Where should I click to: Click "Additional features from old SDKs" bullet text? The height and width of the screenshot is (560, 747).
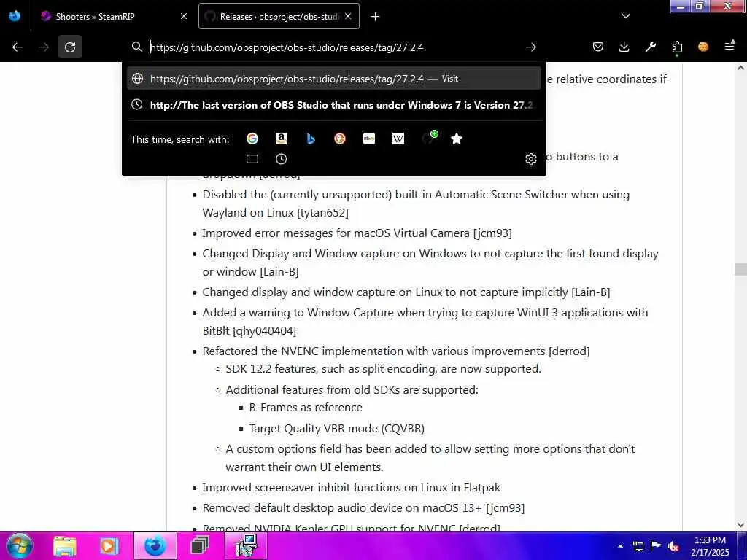coord(352,390)
